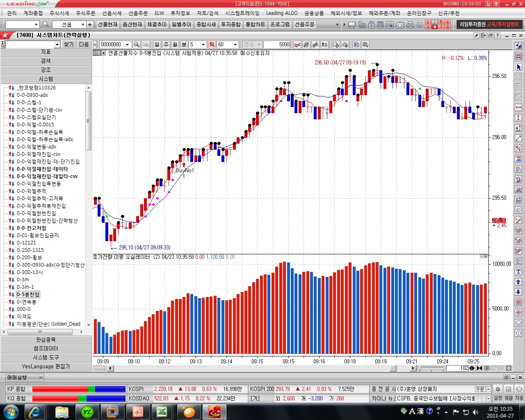Open the 주식주문 menu

click(85, 13)
